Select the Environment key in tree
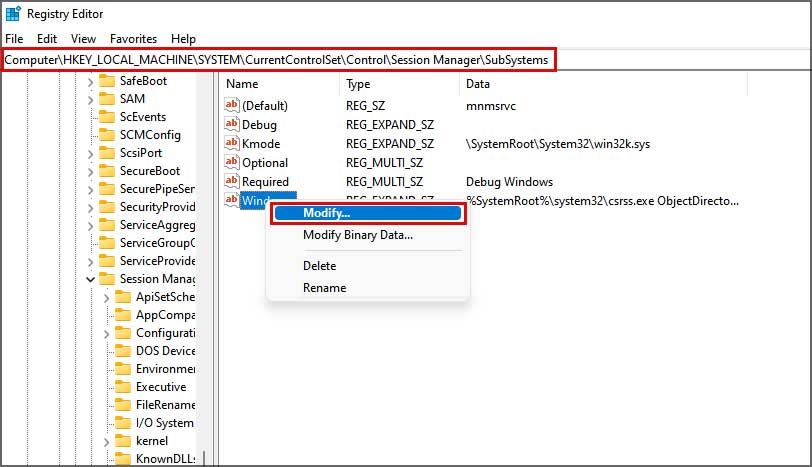 tap(165, 369)
